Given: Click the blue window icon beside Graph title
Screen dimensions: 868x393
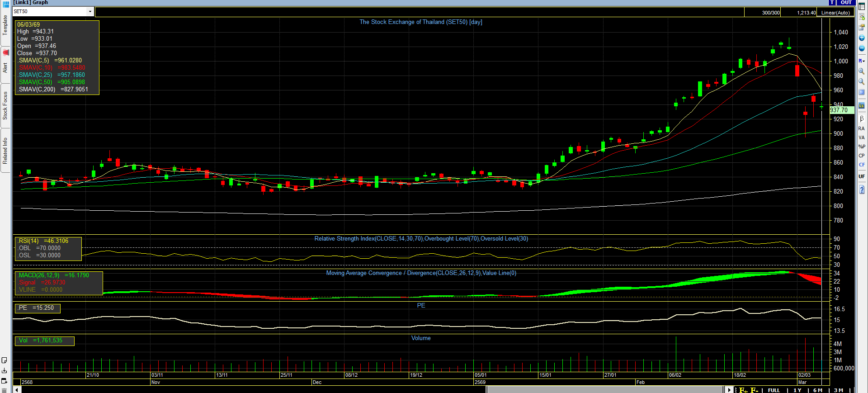Looking at the screenshot, I should point(6,4).
